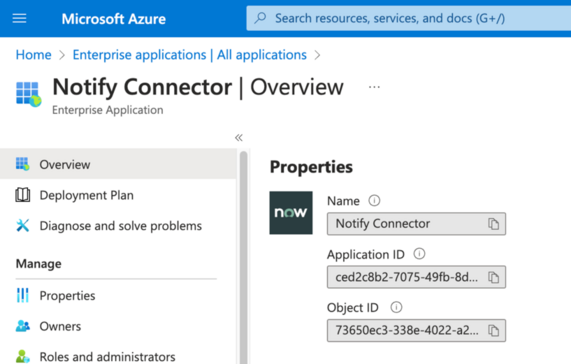
Task: Click the Object ID field 73650ec3-338e
Action: 416,331
